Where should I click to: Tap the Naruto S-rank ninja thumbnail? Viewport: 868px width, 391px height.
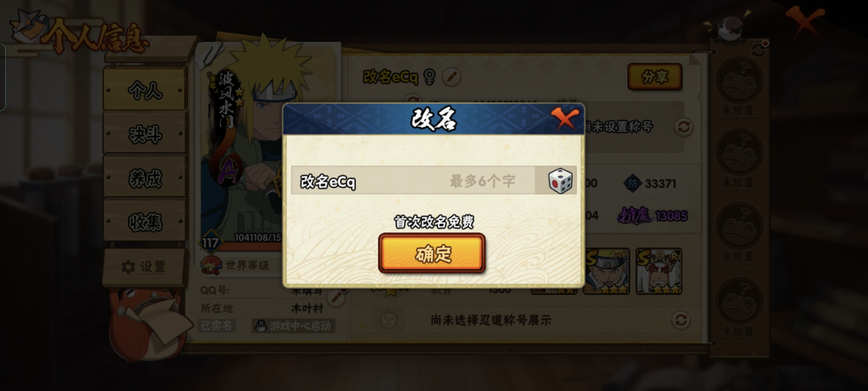606,271
